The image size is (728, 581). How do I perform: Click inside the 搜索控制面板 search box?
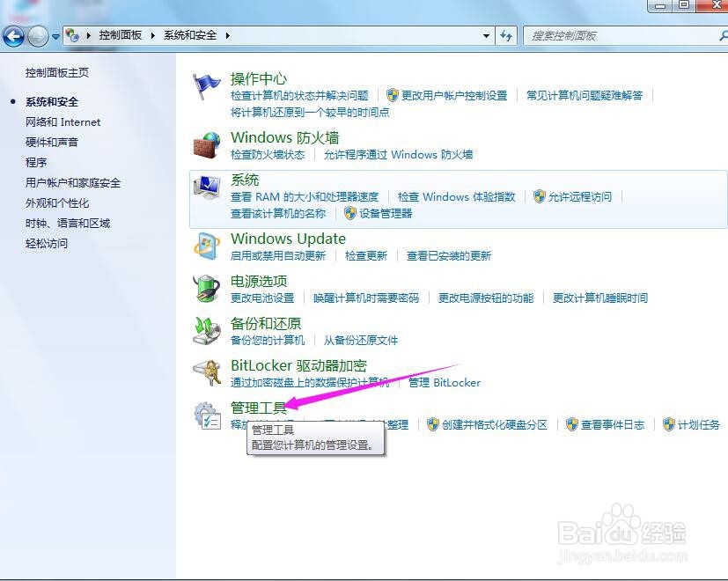[616, 36]
